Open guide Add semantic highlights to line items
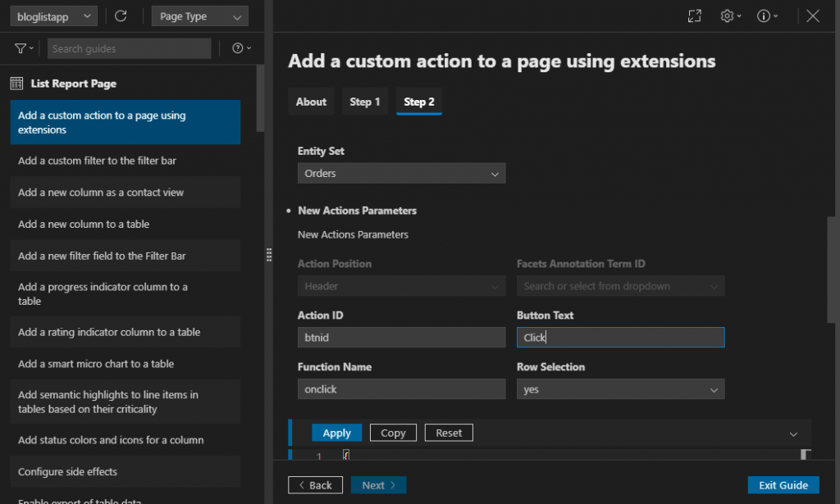Screen dimensions: 840x504 (126, 402)
